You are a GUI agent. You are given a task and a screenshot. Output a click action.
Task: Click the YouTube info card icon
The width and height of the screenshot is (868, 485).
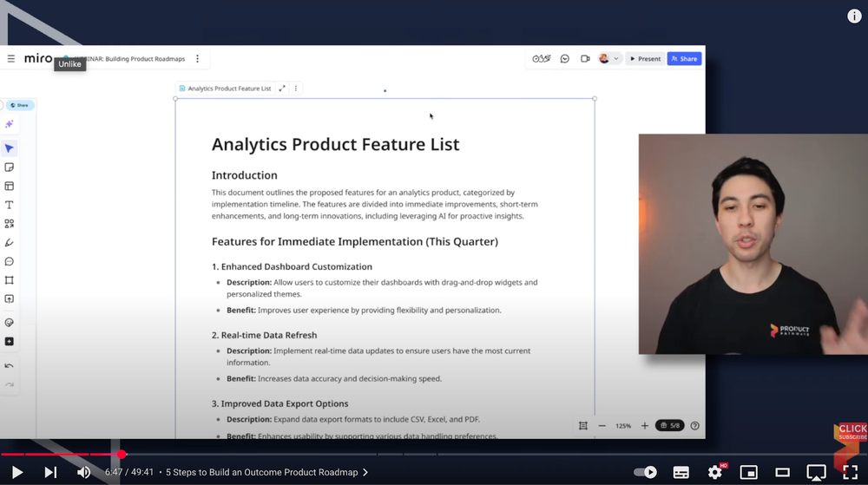[854, 16]
